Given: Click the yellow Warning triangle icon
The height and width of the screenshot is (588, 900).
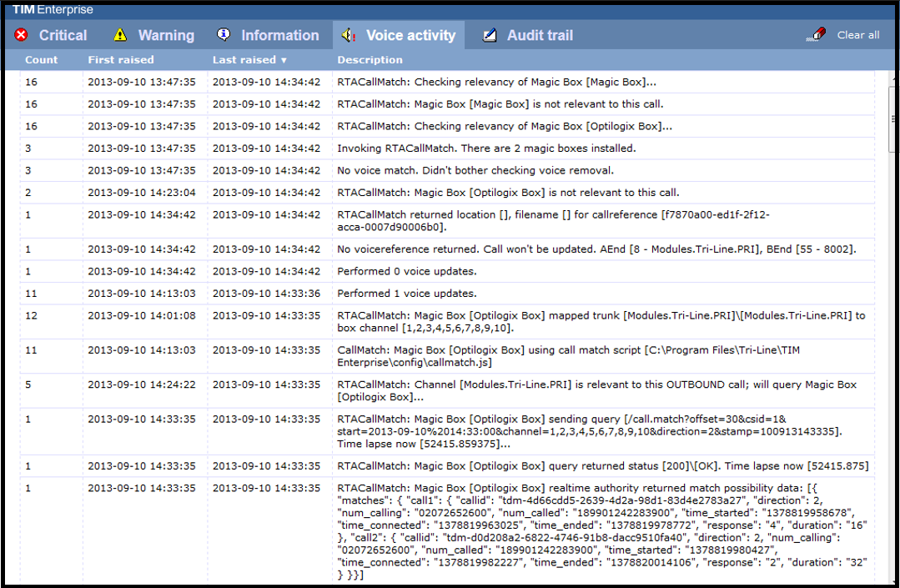Looking at the screenshot, I should [122, 34].
